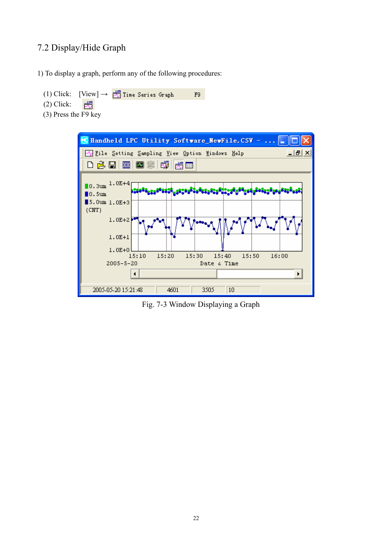
Task: Click the graph scrollbar left arrow
Action: 135,274
